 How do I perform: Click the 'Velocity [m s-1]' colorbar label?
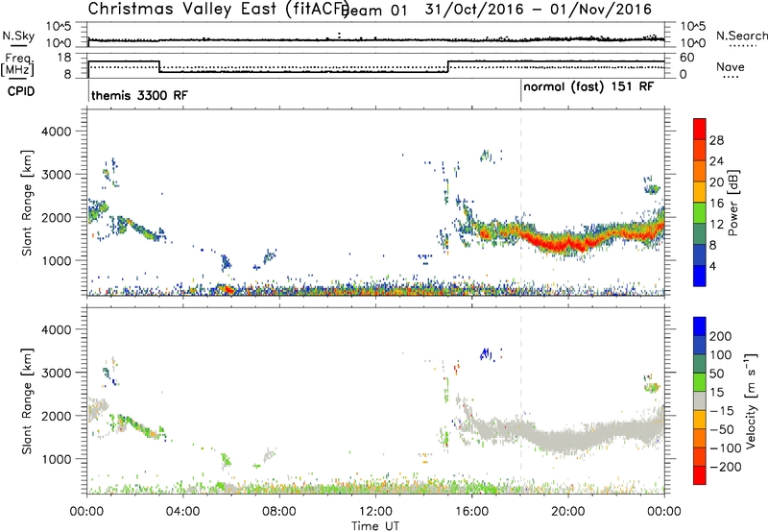pos(751,400)
